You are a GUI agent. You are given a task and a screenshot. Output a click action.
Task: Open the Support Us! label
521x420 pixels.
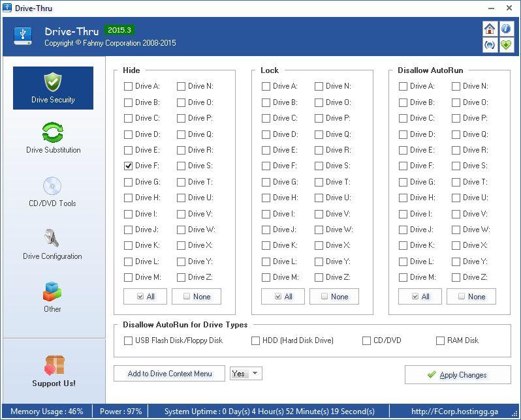click(x=54, y=383)
